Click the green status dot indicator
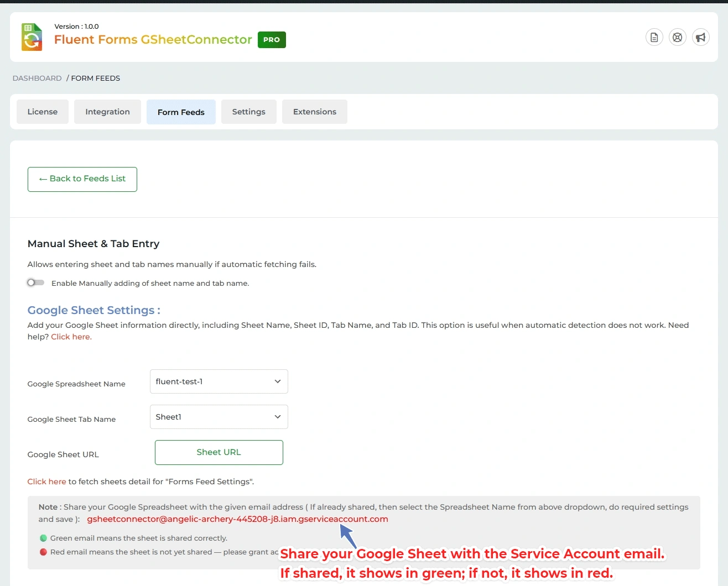Viewport: 728px width, 586px height. (43, 538)
